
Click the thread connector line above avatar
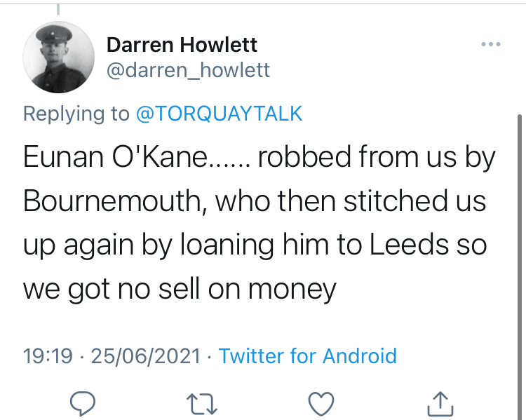(x=58, y=8)
